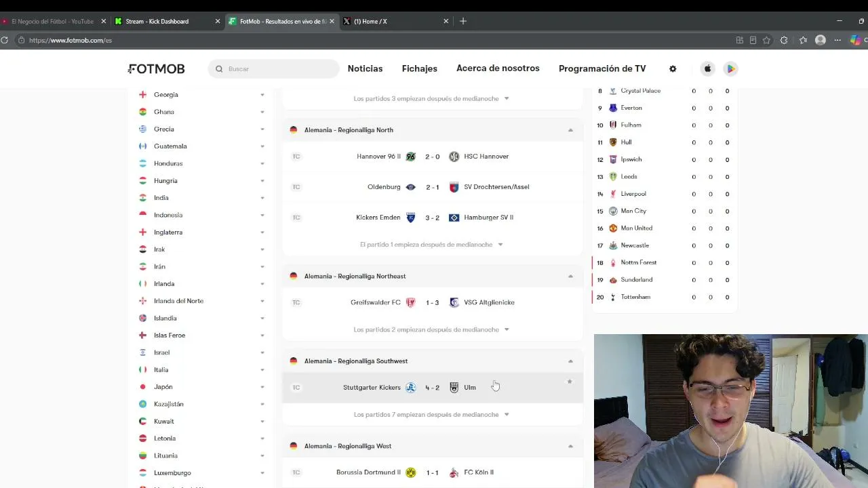Click the Borussia Dortmund II crest
This screenshot has width=868, height=488.
[x=410, y=472]
